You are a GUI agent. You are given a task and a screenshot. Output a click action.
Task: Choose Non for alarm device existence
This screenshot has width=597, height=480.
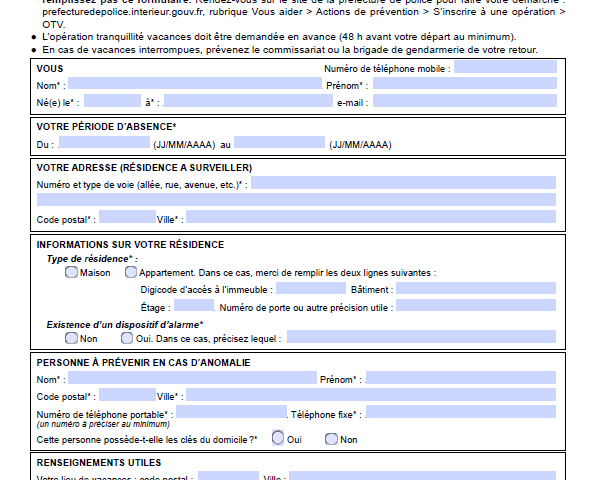pos(71,338)
